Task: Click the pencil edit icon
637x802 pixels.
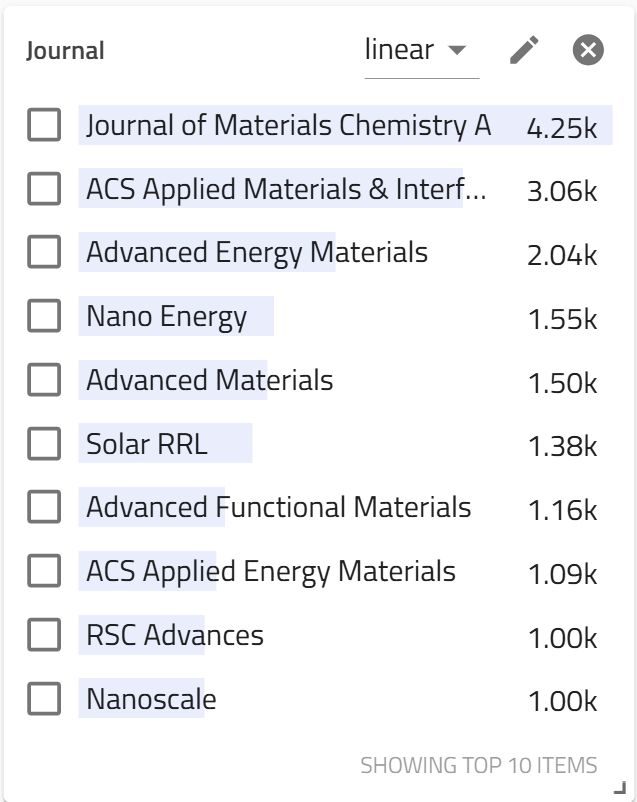Action: point(524,50)
